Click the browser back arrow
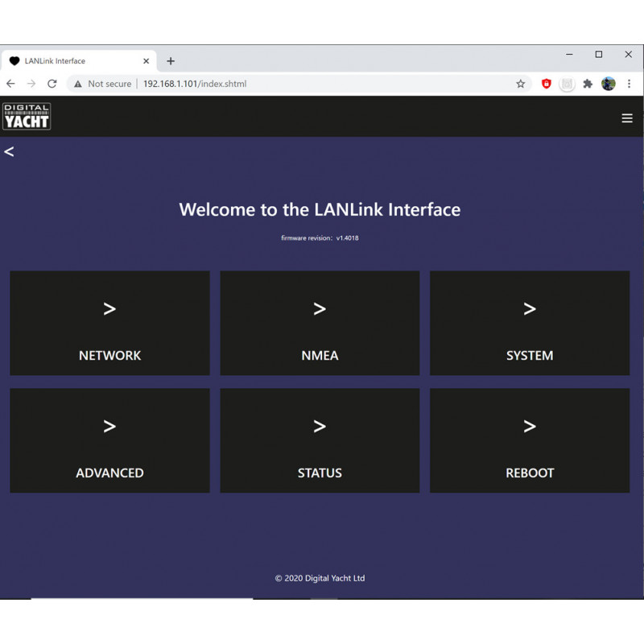The height and width of the screenshot is (644, 644). (10, 84)
